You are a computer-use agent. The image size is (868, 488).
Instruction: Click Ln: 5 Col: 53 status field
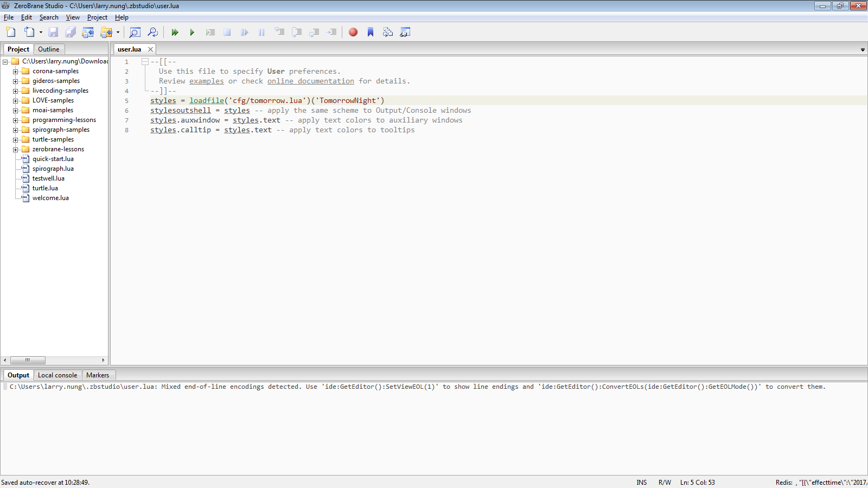698,483
